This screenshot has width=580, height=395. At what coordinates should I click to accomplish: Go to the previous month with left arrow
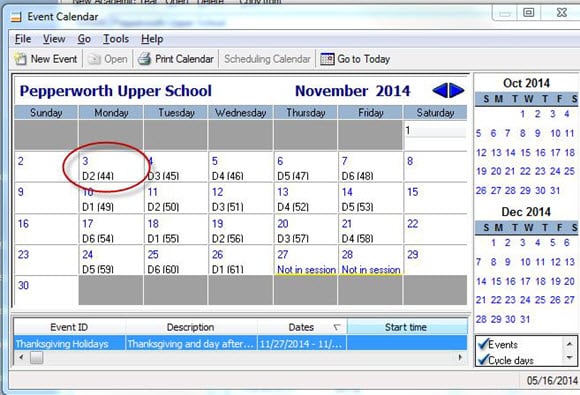(x=440, y=91)
